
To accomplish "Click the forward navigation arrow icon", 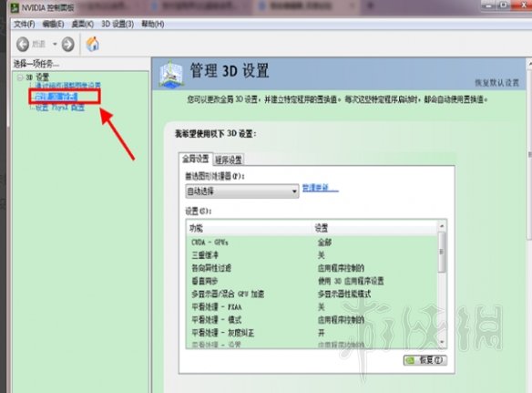I will click(x=67, y=44).
